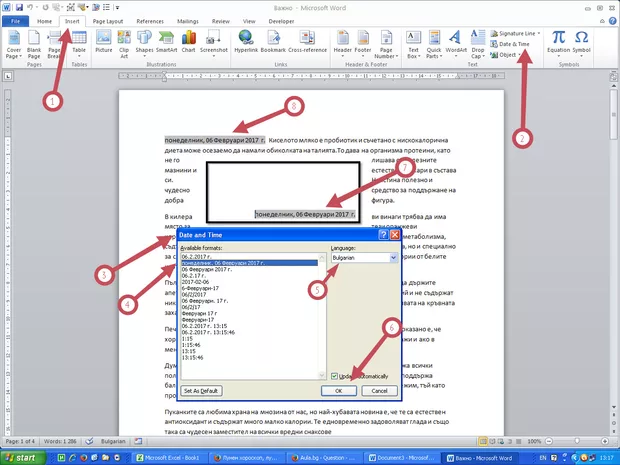Add a Bookmark
Screen dimensions: 620x465
pos(273,42)
